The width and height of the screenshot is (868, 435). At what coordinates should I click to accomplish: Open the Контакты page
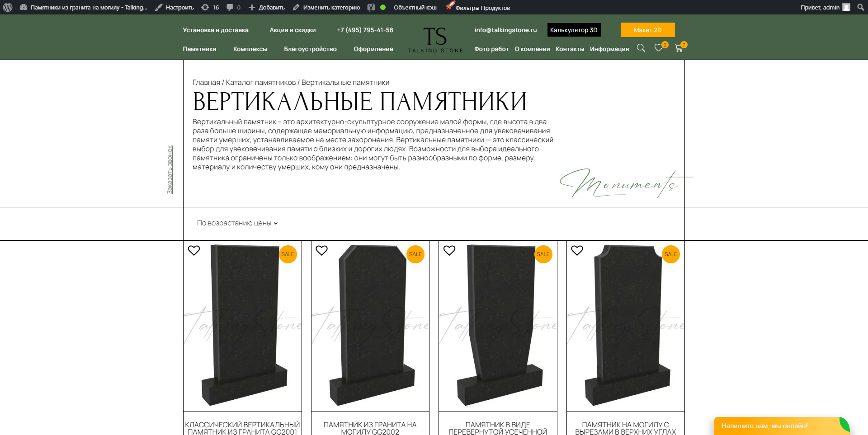[570, 49]
